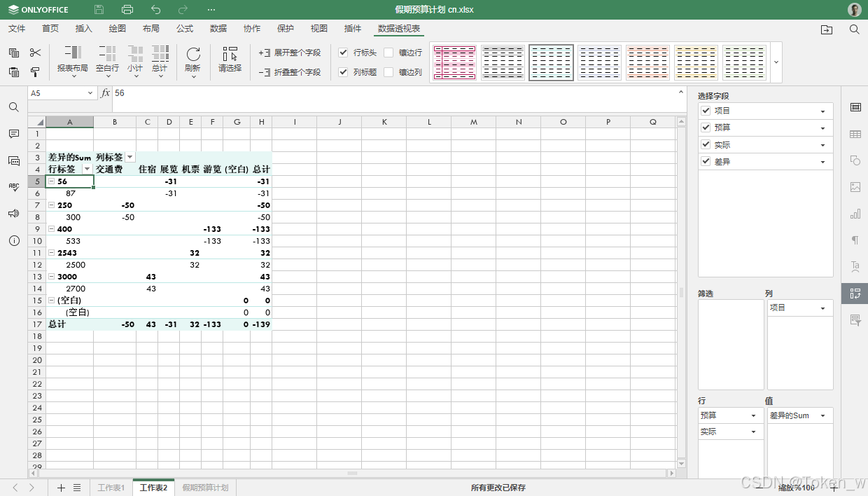This screenshot has width=868, height=496.
Task: Open the 文件 menu tab
Action: point(17,29)
